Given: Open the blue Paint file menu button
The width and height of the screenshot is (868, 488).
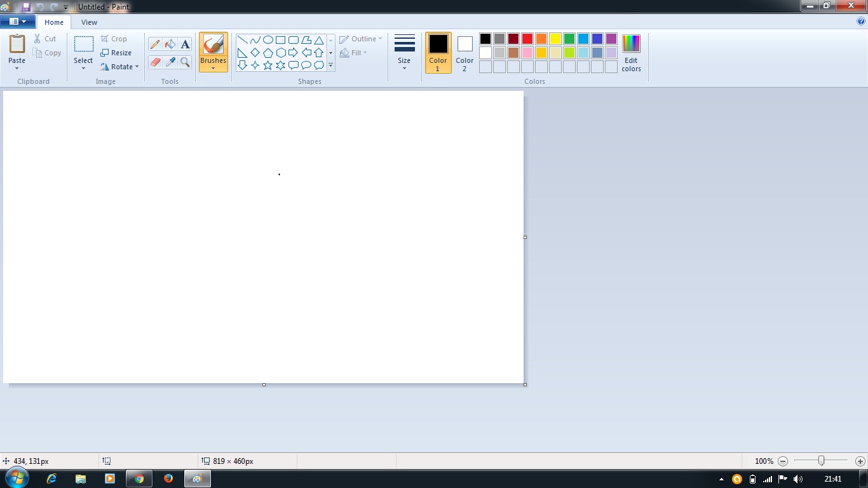Looking at the screenshot, I should tap(17, 22).
